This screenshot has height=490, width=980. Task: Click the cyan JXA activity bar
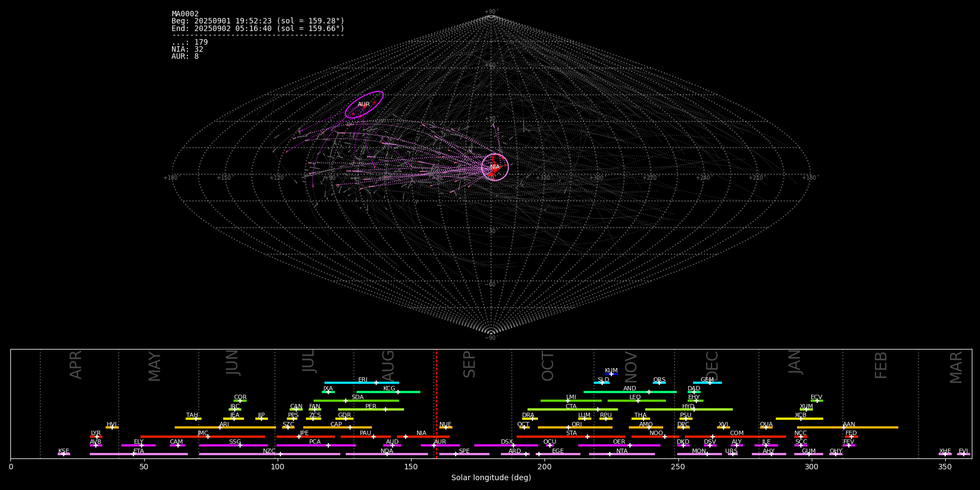(x=328, y=392)
